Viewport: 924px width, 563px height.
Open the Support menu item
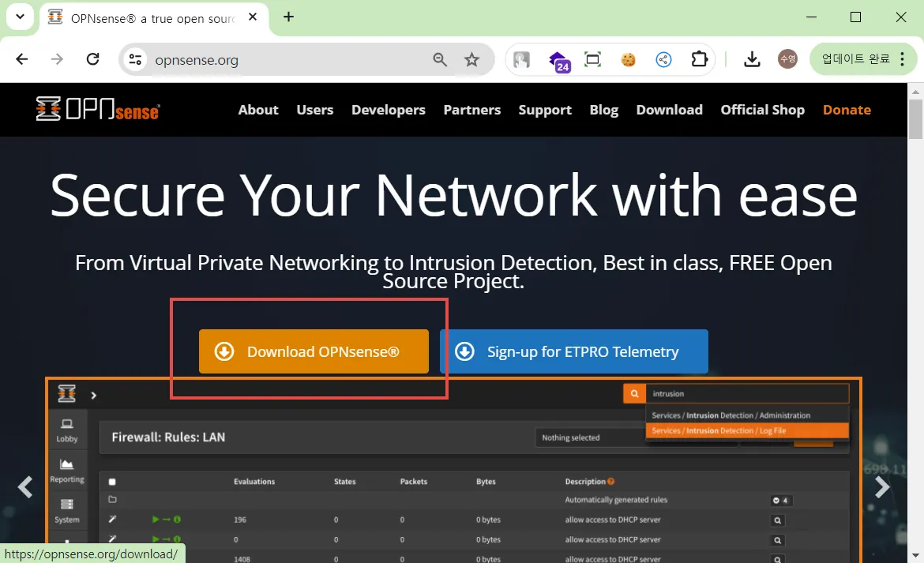point(545,110)
